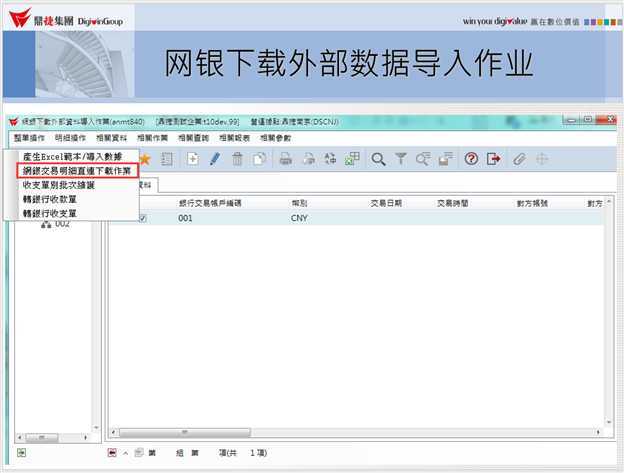Click the green spreadsheet export icon
Screen dimensions: 624x473
coord(352,159)
